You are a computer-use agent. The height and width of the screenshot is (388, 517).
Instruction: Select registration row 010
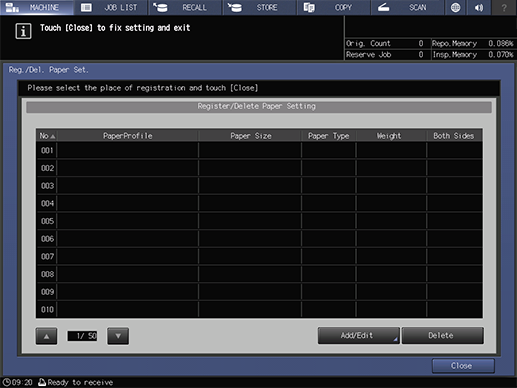point(259,309)
